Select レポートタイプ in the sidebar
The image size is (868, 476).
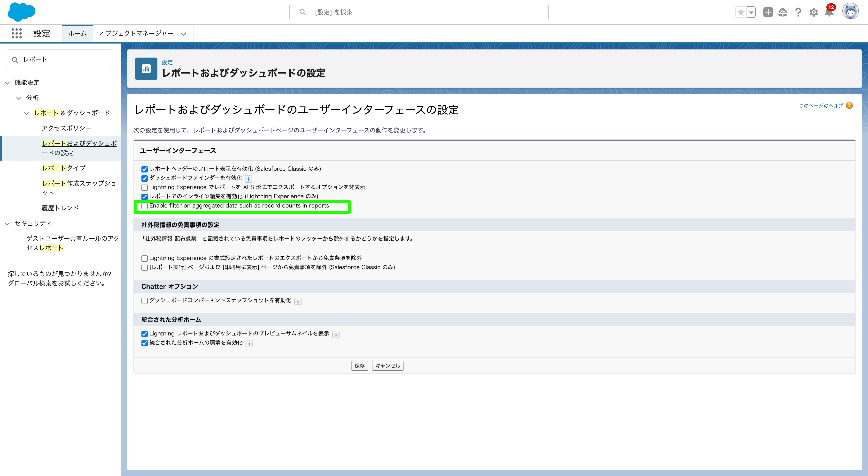point(64,168)
